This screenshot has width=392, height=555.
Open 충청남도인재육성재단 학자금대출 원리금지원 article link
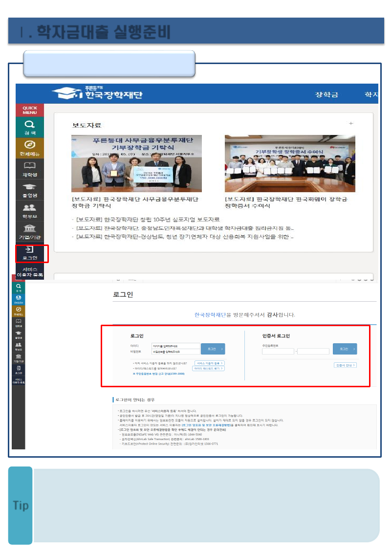185,228
